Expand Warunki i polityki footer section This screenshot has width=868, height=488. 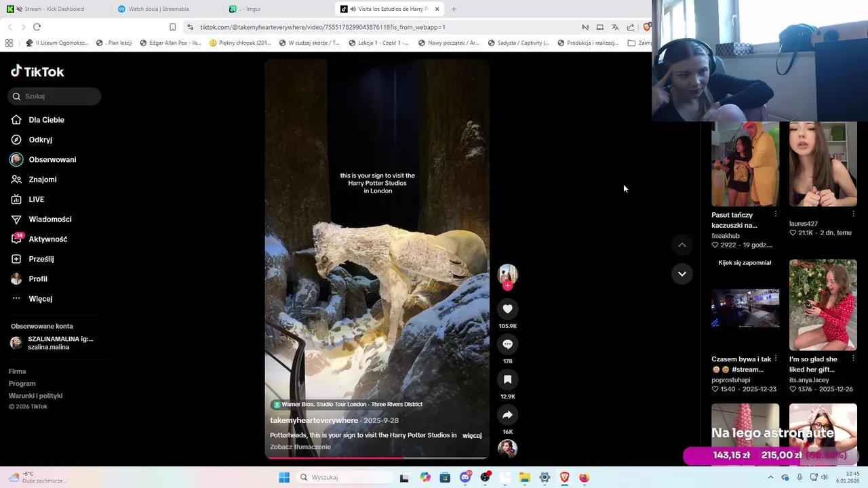click(x=35, y=396)
